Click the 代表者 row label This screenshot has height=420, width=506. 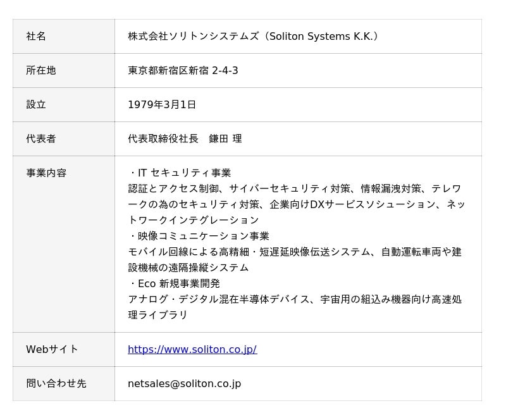(x=41, y=139)
